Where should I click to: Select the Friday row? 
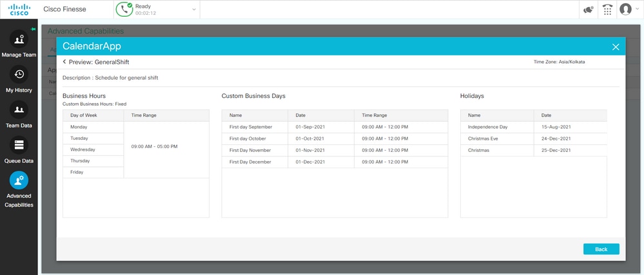(93, 173)
